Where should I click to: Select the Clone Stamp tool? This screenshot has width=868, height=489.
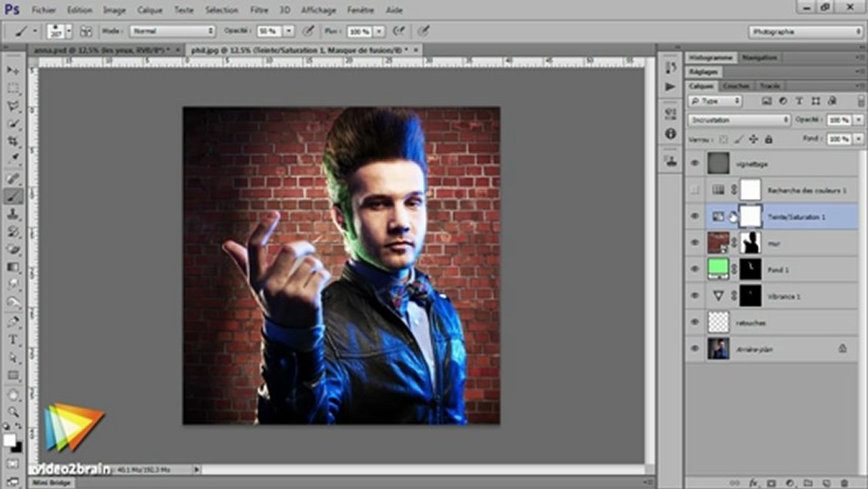pyautogui.click(x=14, y=214)
